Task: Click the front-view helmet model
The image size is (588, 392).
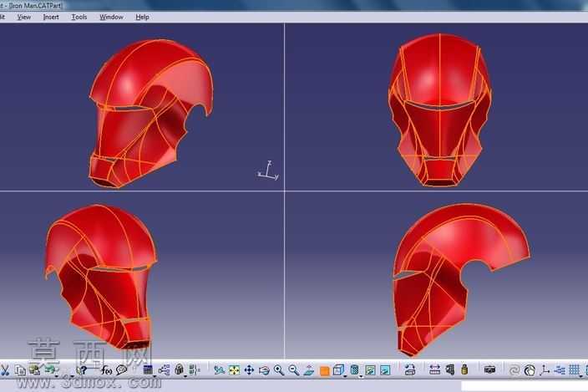Action: pyautogui.click(x=439, y=109)
